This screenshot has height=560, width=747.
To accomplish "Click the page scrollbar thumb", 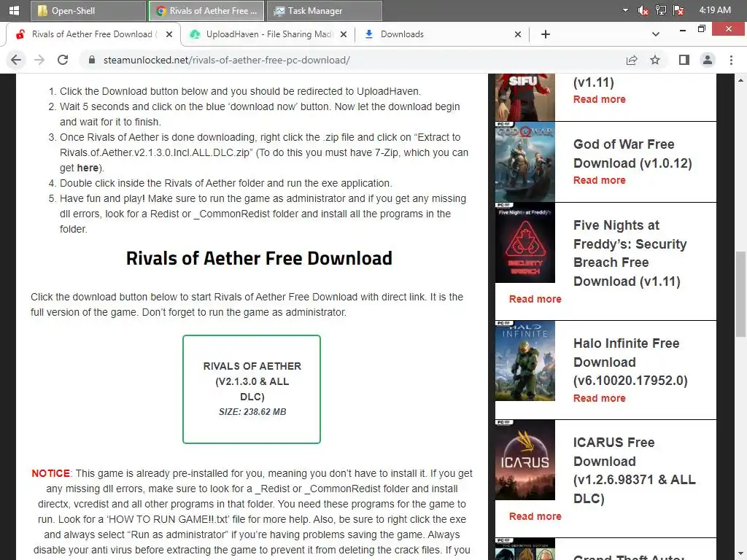I will (740, 294).
